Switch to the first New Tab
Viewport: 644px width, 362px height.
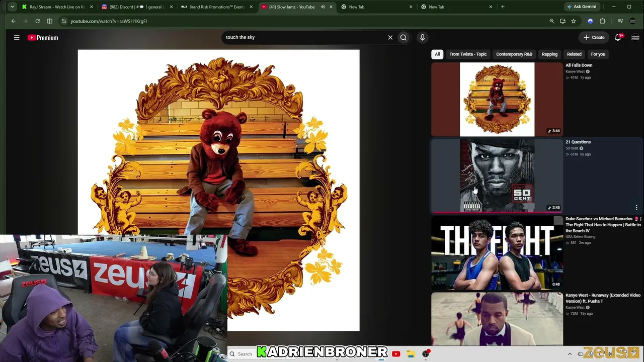376,7
